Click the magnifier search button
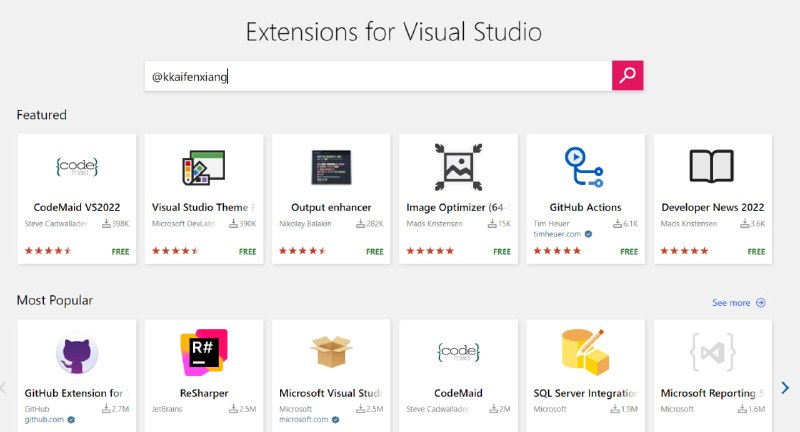 click(627, 76)
